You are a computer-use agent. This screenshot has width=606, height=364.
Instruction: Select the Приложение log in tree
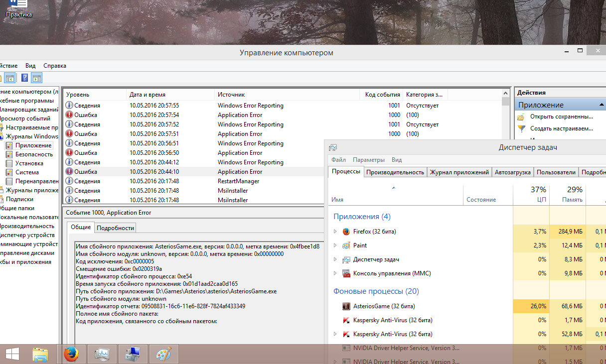pos(33,145)
